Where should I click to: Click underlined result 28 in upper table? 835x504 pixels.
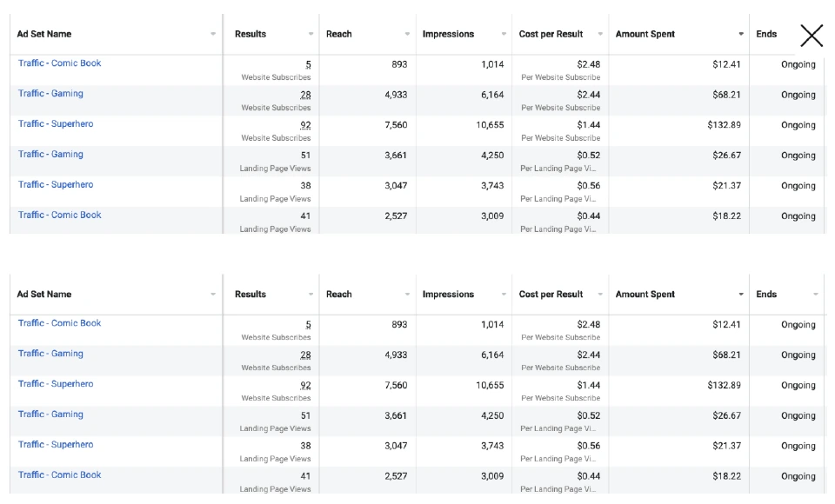(305, 96)
